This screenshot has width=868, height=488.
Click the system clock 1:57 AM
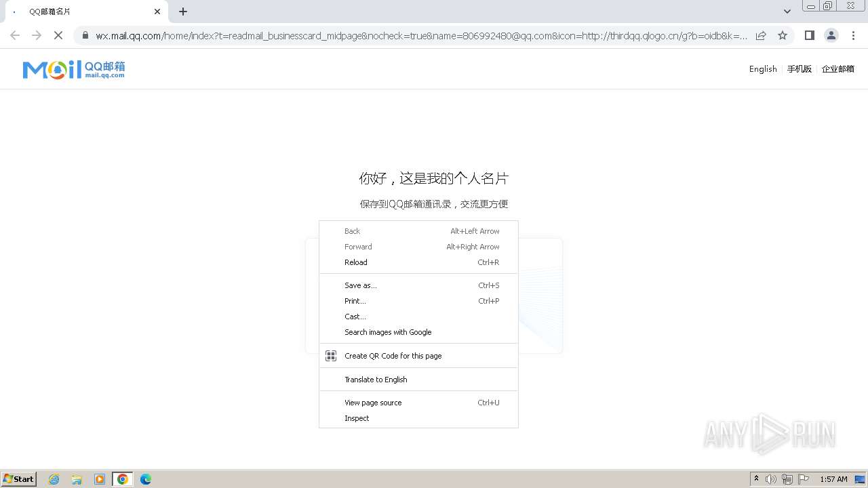click(833, 479)
